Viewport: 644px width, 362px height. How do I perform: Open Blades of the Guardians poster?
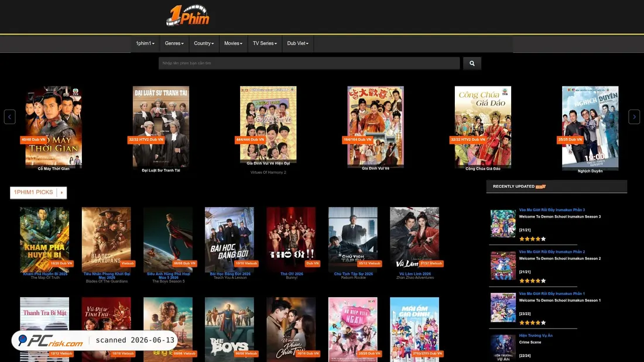106,239
